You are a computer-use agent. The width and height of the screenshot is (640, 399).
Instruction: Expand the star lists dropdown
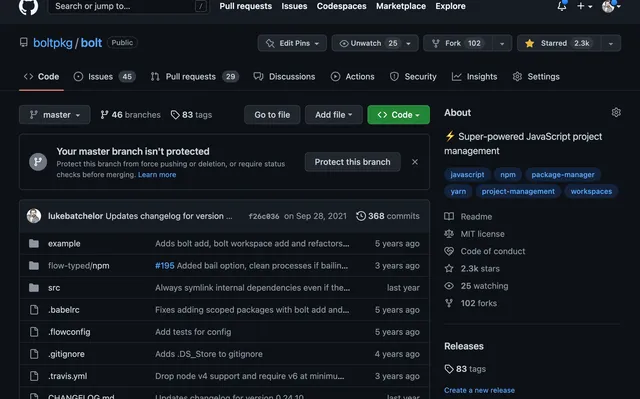click(x=611, y=43)
